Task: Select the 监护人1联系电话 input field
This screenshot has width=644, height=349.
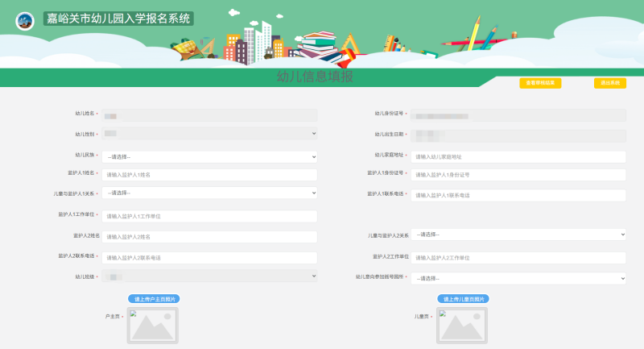Action: click(x=518, y=195)
